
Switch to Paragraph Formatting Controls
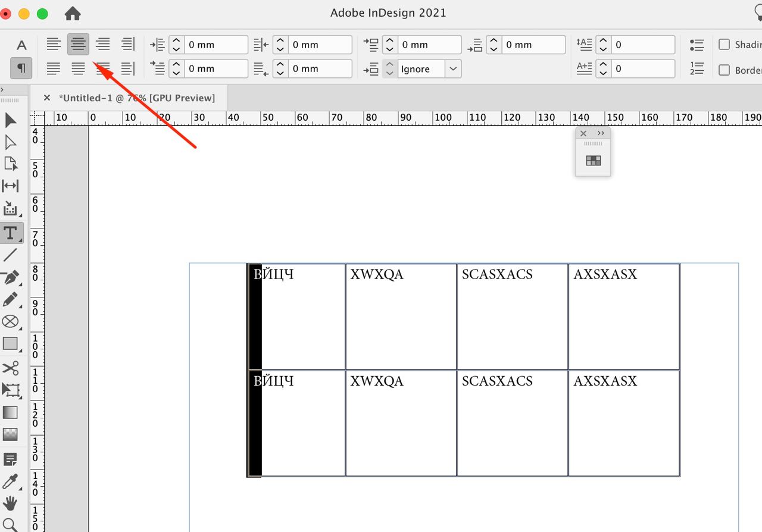coord(21,68)
